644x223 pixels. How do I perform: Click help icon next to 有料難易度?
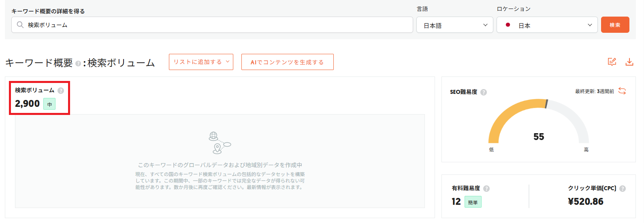click(486, 189)
